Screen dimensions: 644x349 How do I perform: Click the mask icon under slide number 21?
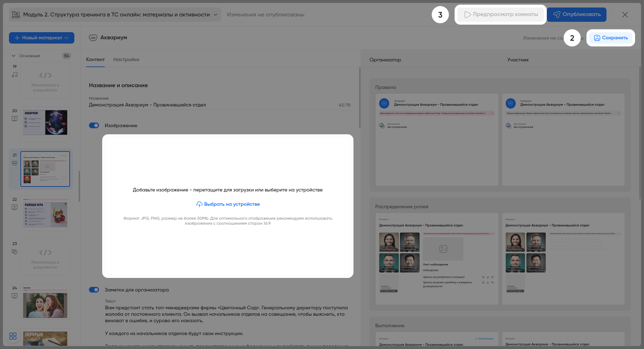[x=14, y=163]
